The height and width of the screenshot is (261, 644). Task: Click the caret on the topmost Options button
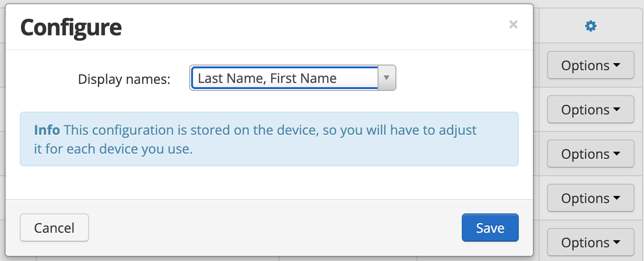617,66
